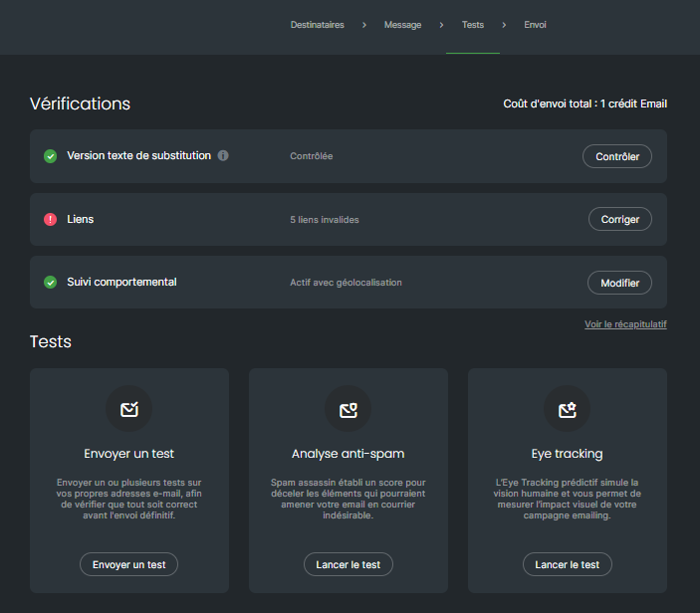Click the Eye tracking envelope star icon
This screenshot has width=700, height=613.
click(568, 409)
